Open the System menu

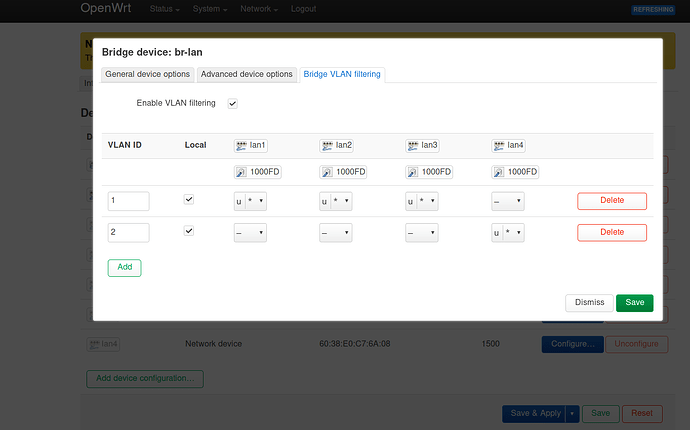click(x=210, y=9)
